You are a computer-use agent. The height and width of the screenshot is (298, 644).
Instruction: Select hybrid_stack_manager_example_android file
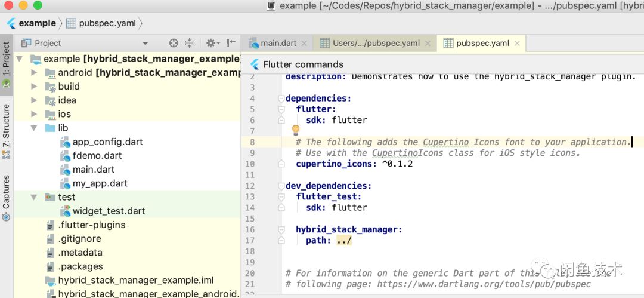tap(148, 294)
